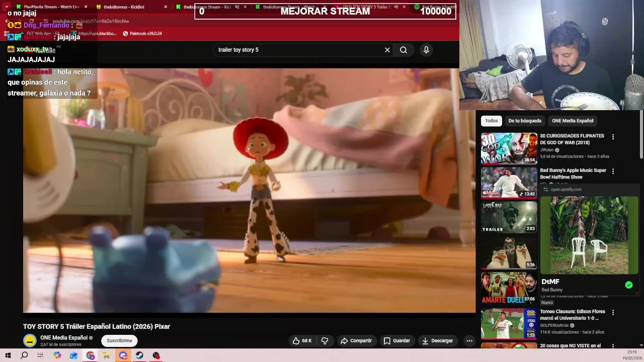Open File Explorer from taskbar

pyautogui.click(x=107, y=355)
